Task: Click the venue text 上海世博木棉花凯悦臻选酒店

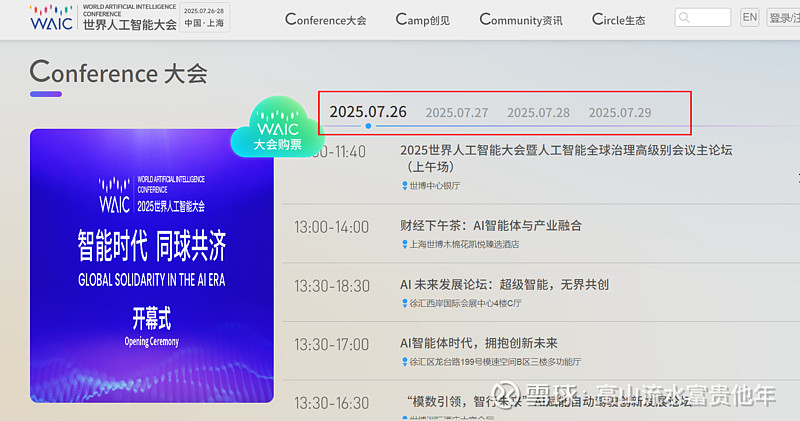Action: [464, 244]
